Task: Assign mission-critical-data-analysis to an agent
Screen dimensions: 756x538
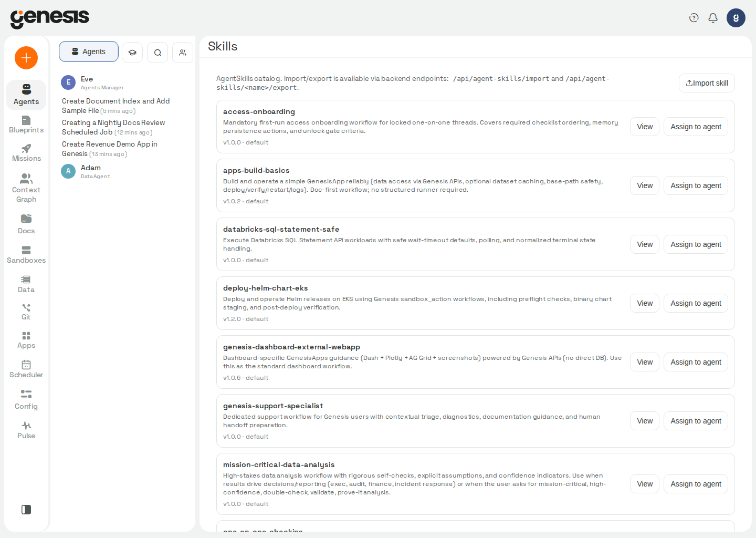Action: (x=696, y=484)
